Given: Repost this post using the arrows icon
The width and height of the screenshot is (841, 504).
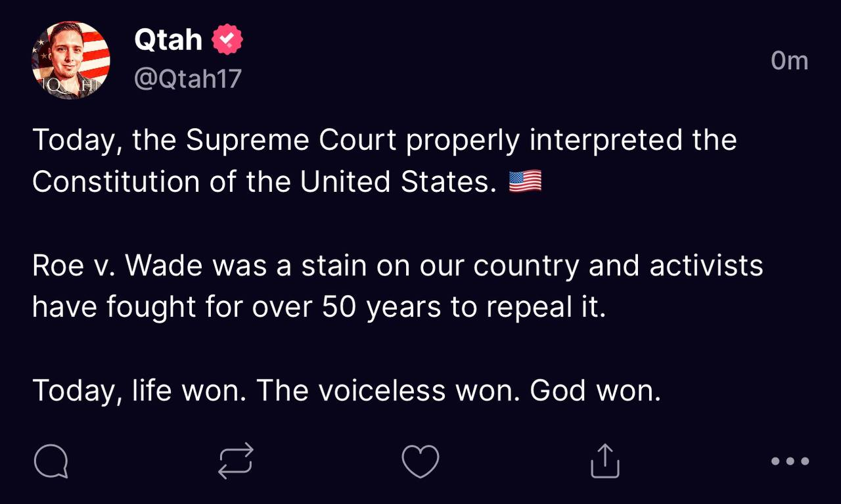Looking at the screenshot, I should tap(235, 460).
